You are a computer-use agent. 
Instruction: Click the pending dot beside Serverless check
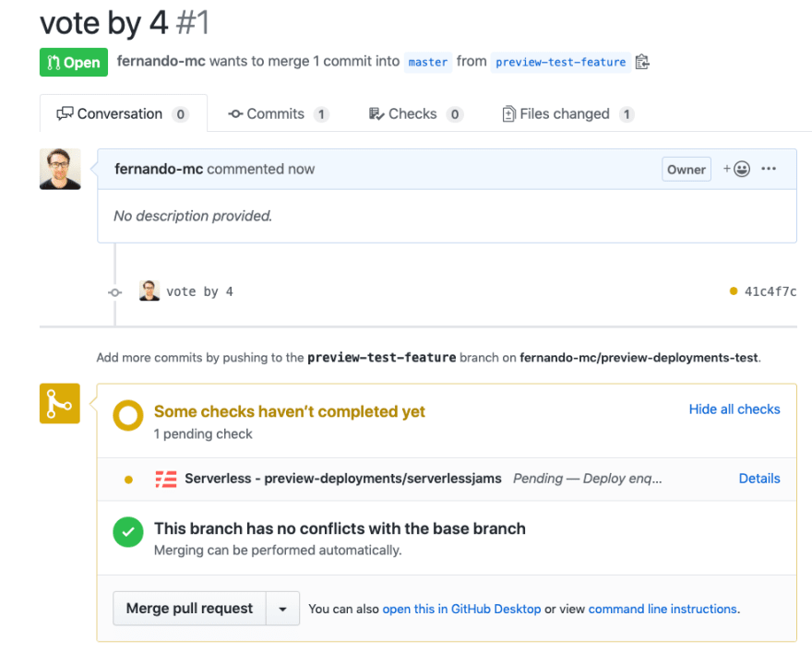pyautogui.click(x=128, y=480)
